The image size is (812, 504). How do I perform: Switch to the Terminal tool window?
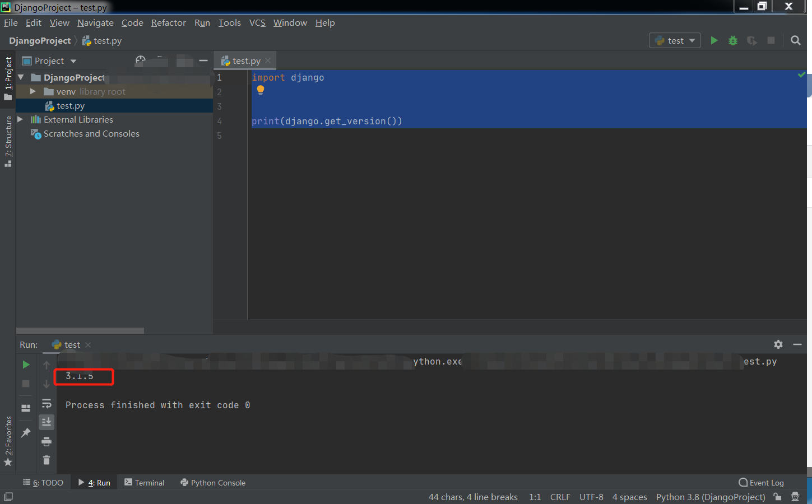point(144,483)
